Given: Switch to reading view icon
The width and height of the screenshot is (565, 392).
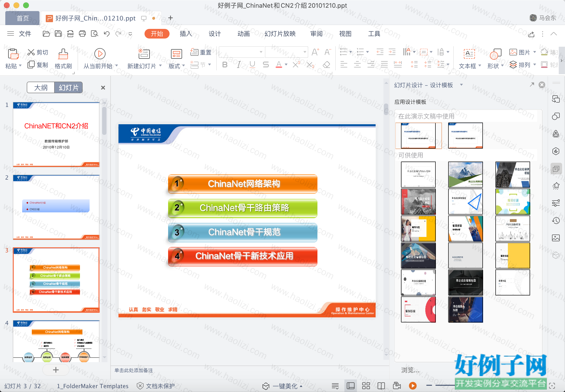Looking at the screenshot, I should pos(381,386).
